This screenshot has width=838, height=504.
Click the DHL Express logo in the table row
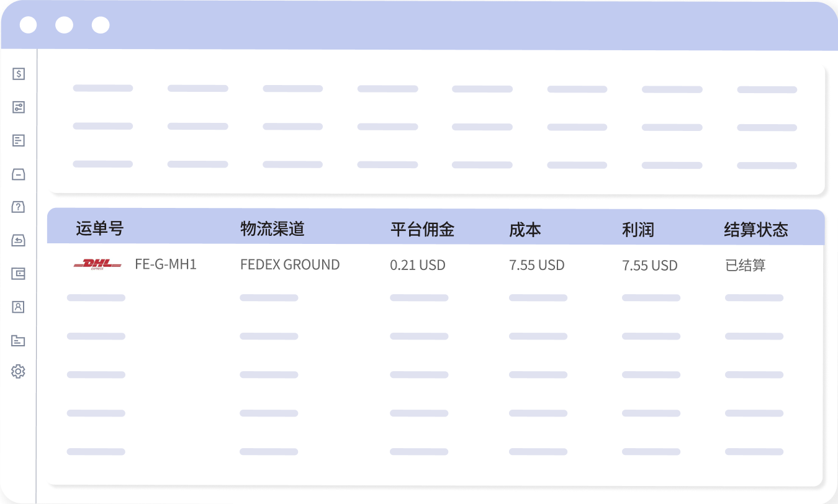coord(97,264)
